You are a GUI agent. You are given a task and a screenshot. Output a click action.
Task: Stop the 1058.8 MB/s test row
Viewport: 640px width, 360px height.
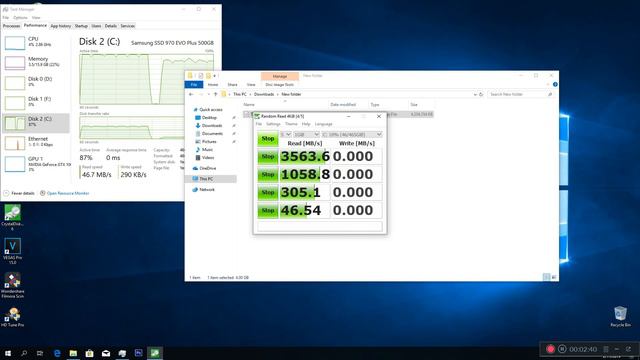(268, 175)
